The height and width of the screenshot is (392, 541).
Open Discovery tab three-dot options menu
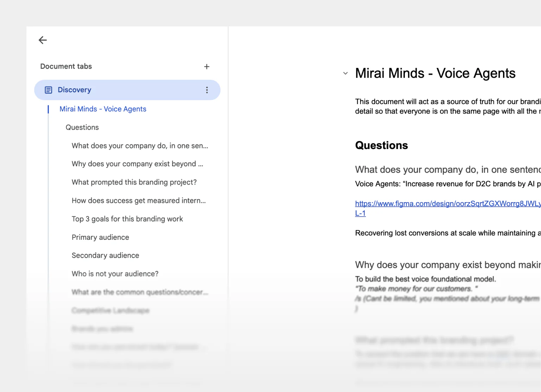tap(207, 90)
